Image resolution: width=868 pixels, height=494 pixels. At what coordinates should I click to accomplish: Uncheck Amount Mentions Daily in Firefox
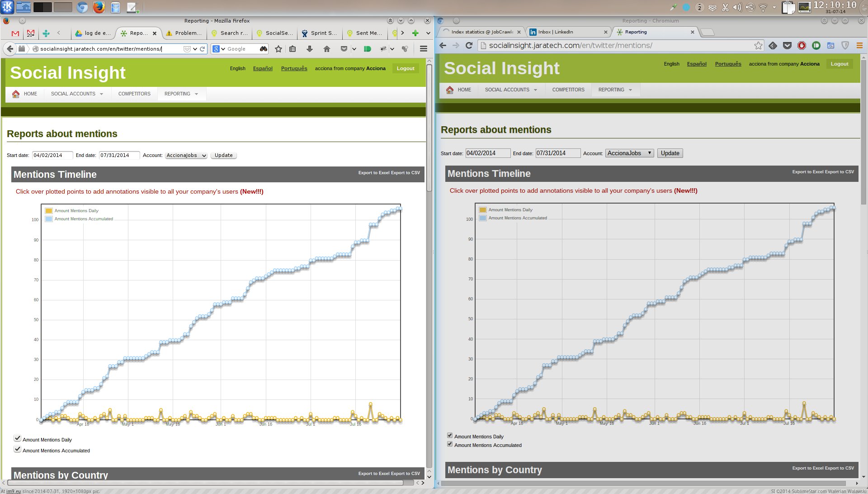point(17,438)
